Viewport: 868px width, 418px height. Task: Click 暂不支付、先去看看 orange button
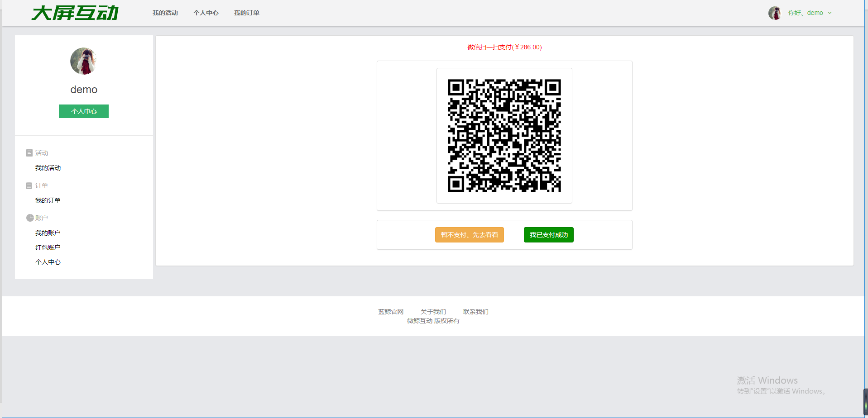[469, 235]
